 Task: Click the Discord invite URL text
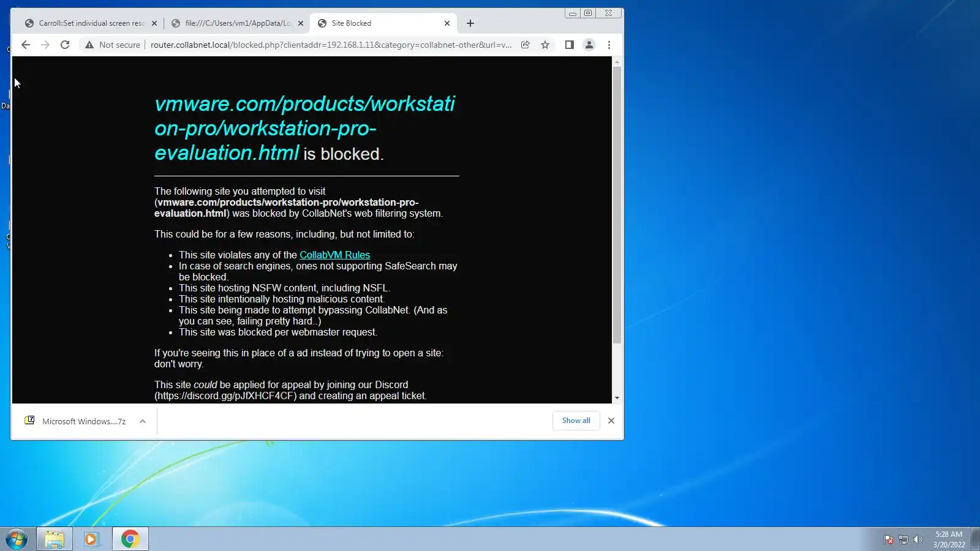coord(225,395)
